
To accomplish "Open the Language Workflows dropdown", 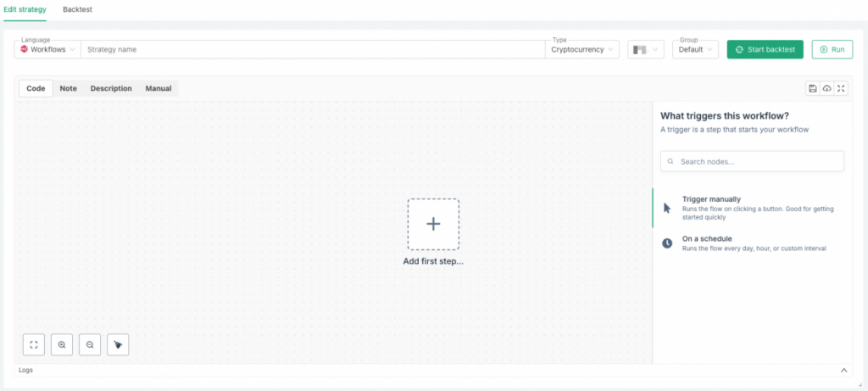I will click(48, 50).
